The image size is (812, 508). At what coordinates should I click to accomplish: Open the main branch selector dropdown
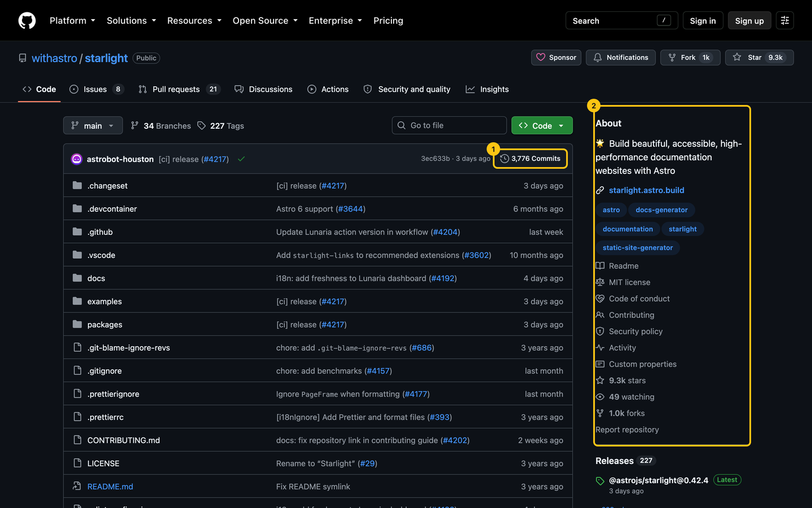(x=92, y=125)
